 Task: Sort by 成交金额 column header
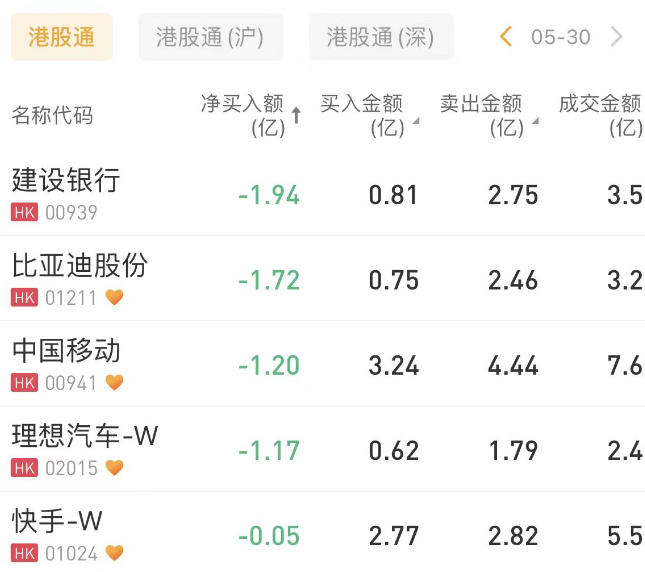pyautogui.click(x=600, y=114)
